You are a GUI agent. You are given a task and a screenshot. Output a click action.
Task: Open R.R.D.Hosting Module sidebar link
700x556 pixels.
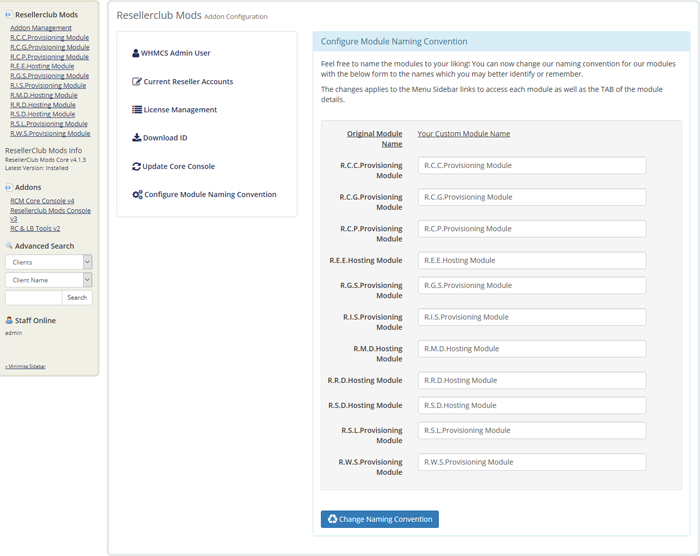(x=43, y=105)
